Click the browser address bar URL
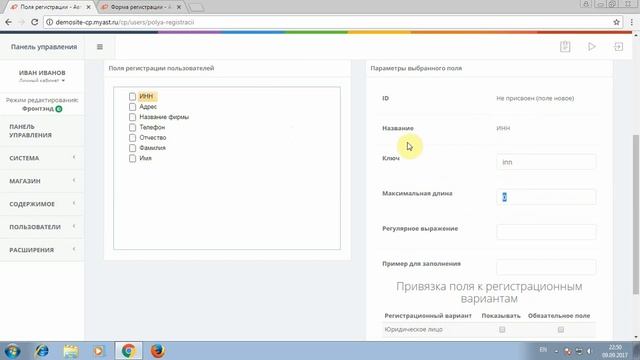Image resolution: width=640 pixels, height=360 pixels. [125, 22]
